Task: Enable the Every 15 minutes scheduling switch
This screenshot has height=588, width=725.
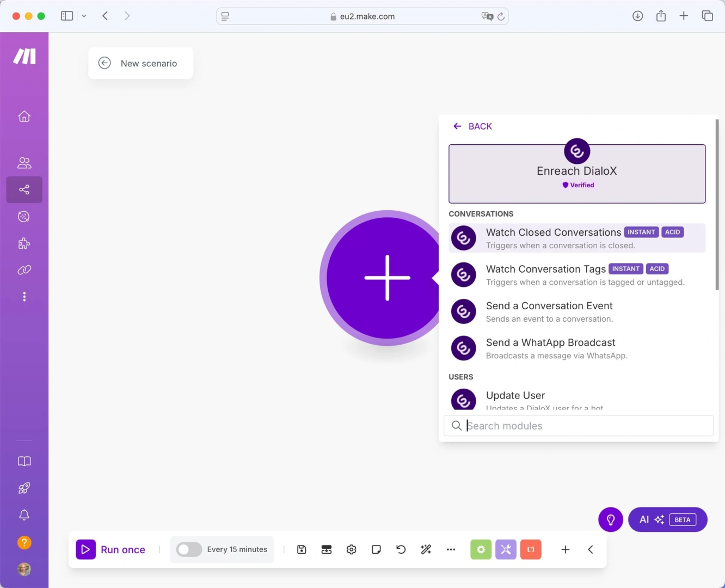Action: 189,549
